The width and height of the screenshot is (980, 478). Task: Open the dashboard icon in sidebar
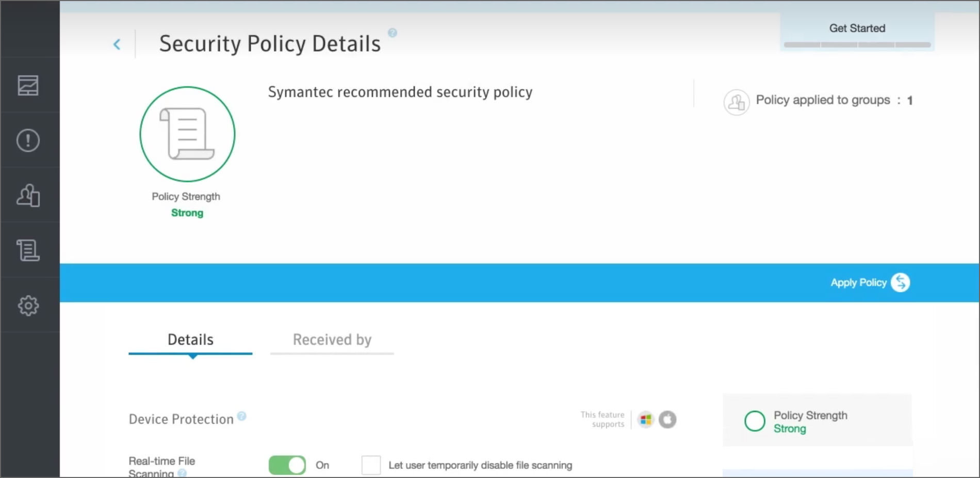point(28,86)
